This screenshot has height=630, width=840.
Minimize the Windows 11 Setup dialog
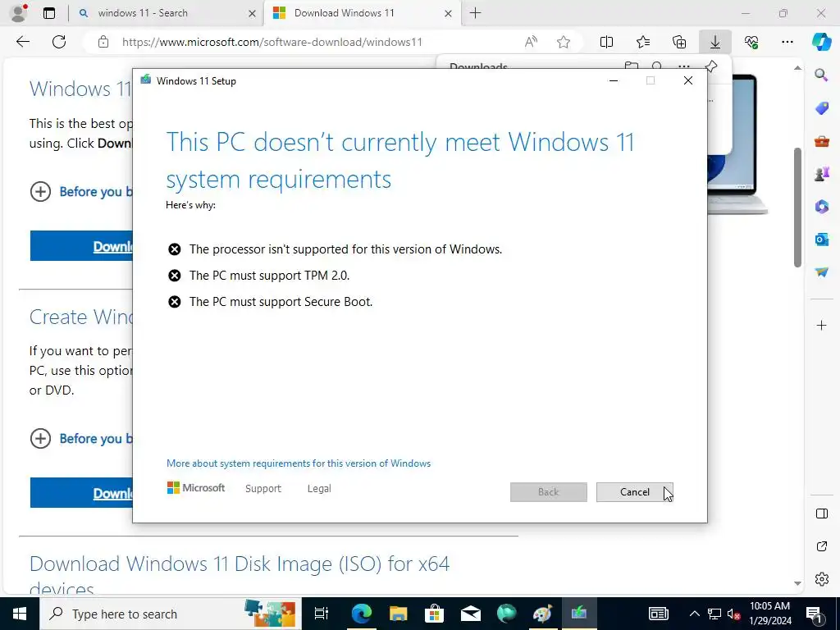click(614, 81)
